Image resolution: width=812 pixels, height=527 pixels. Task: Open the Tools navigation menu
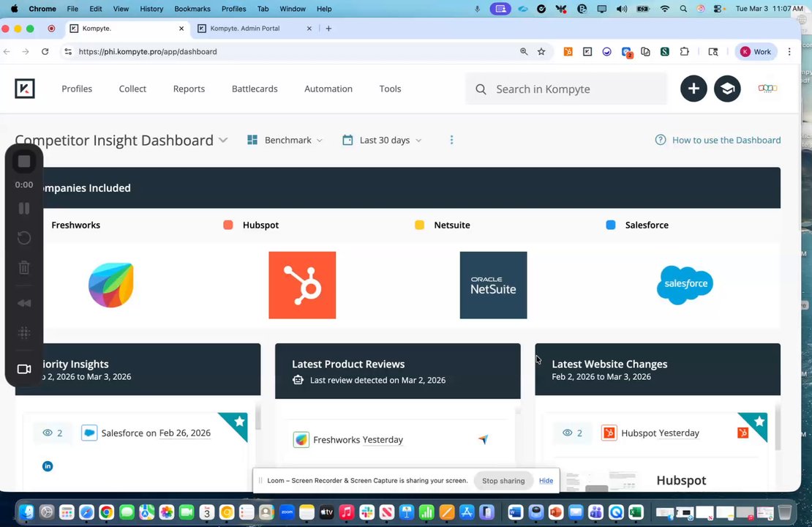(x=390, y=89)
